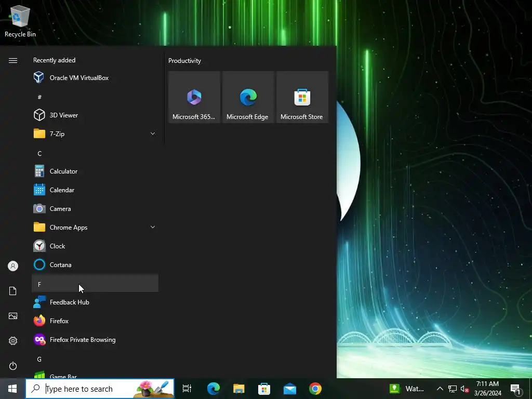This screenshot has height=399, width=532.
Task: Open the Microsoft Edge tile
Action: tap(248, 97)
